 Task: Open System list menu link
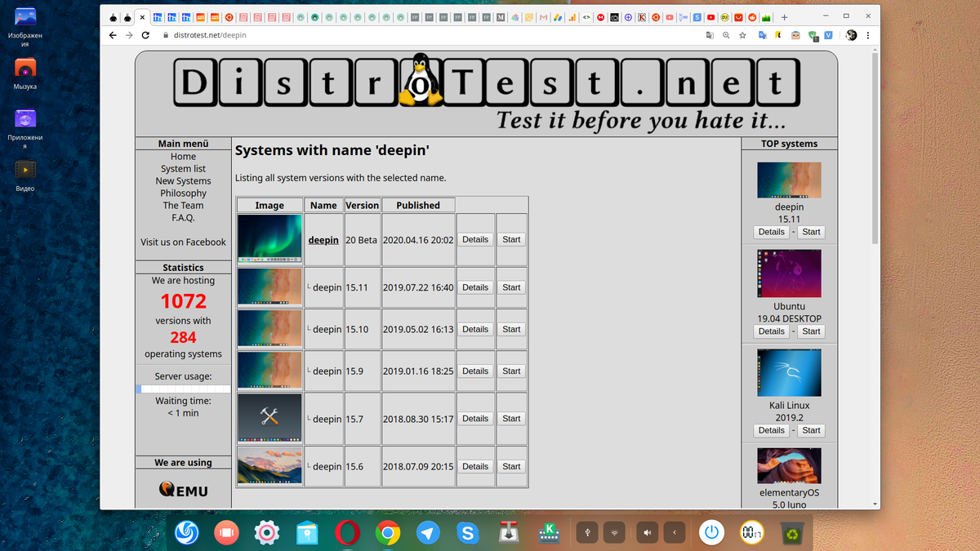183,169
